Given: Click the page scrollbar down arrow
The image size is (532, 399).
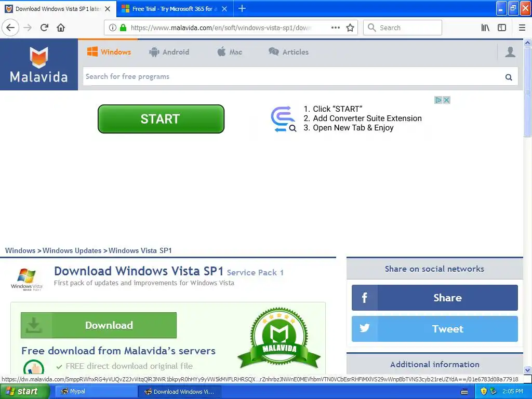Looking at the screenshot, I should 527,370.
